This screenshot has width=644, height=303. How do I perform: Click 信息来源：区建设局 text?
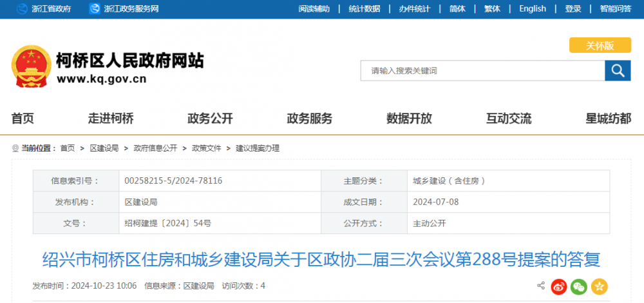pos(180,286)
